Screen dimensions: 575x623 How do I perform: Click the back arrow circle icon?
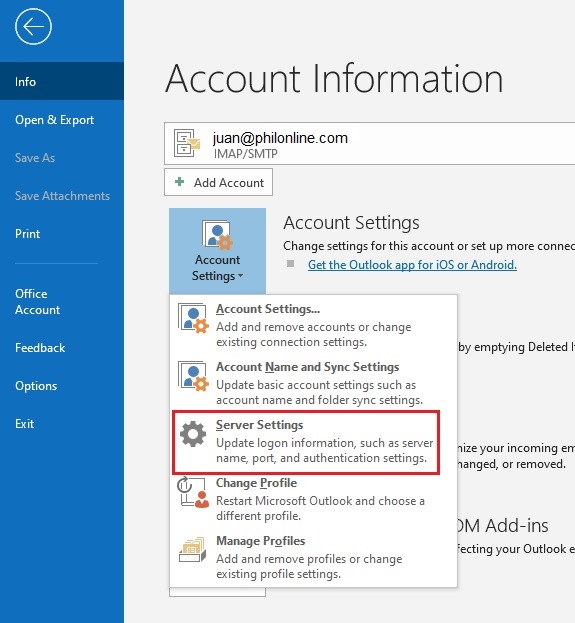click(x=33, y=27)
